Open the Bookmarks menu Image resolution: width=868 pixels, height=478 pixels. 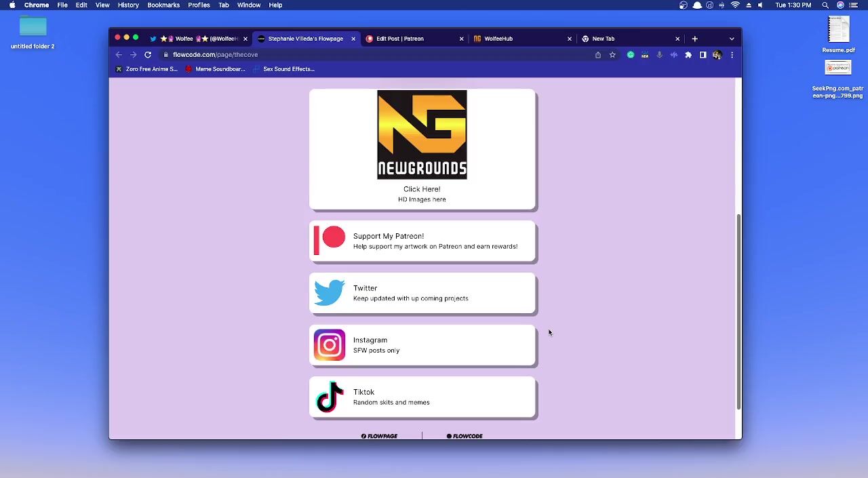163,5
